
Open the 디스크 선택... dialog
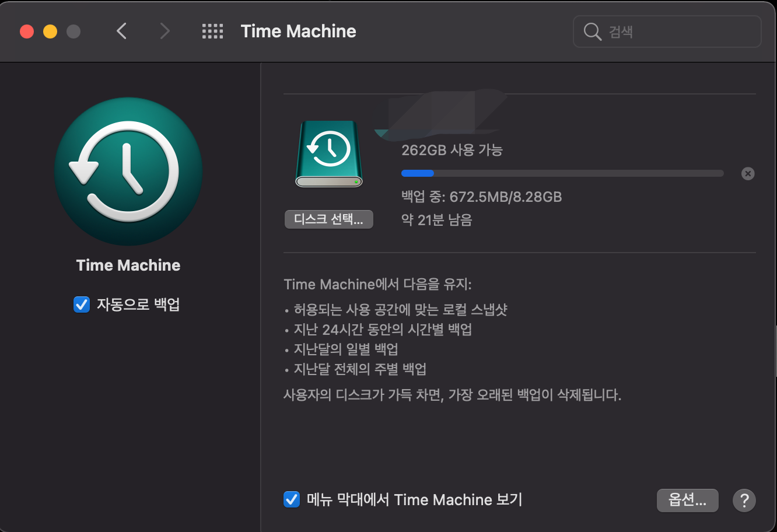329,219
